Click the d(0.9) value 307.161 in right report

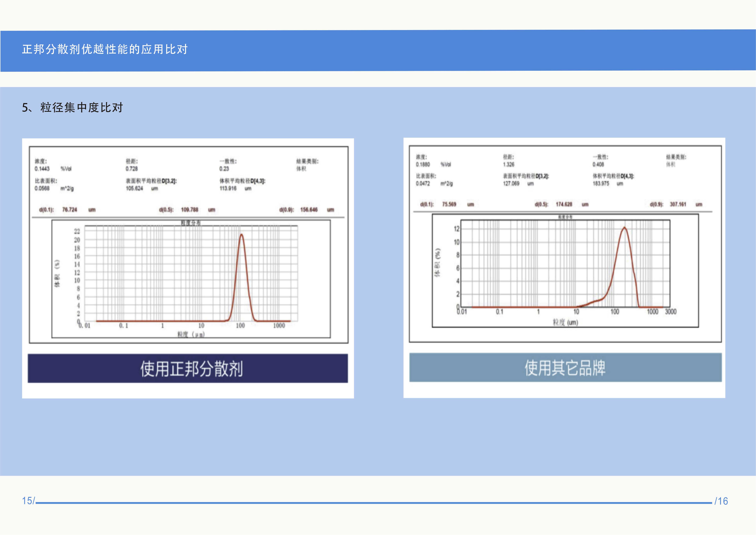(678, 204)
